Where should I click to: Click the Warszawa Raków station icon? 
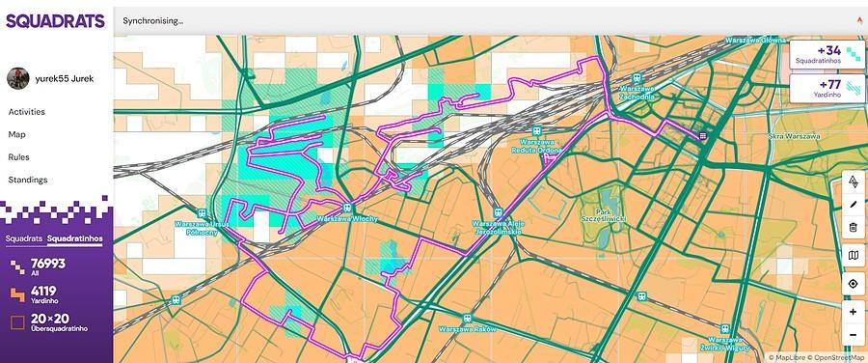(x=467, y=319)
